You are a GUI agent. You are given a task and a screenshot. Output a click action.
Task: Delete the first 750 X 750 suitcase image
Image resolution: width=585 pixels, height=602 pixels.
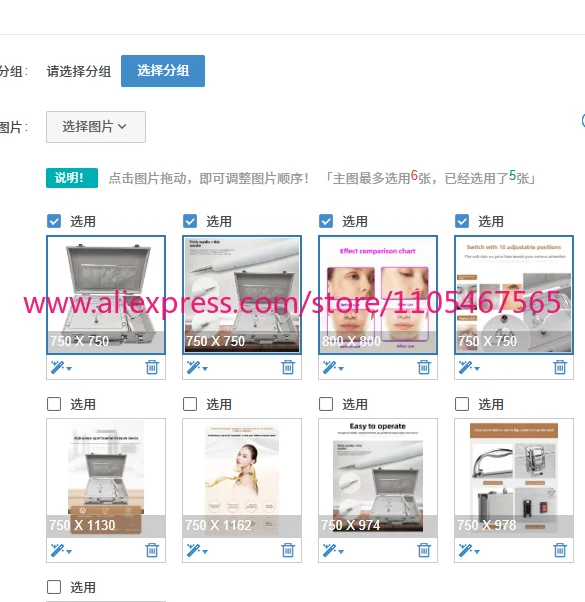coord(152,367)
